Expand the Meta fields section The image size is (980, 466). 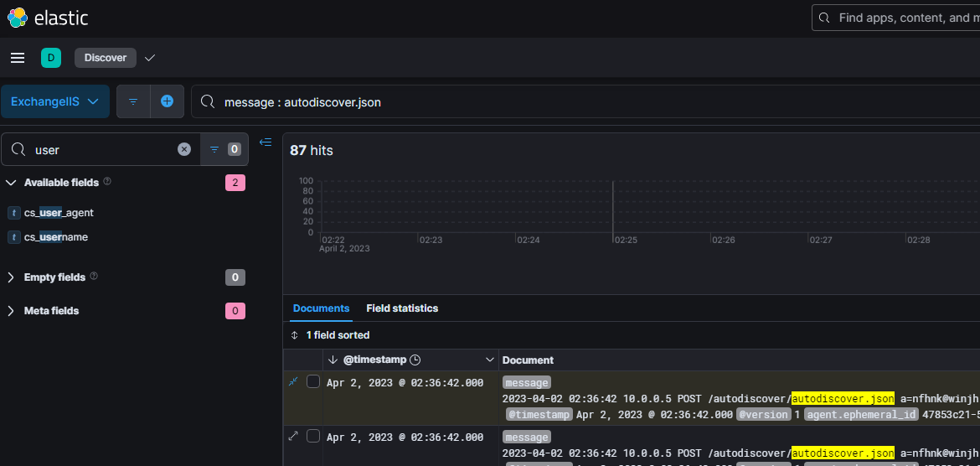(11, 311)
